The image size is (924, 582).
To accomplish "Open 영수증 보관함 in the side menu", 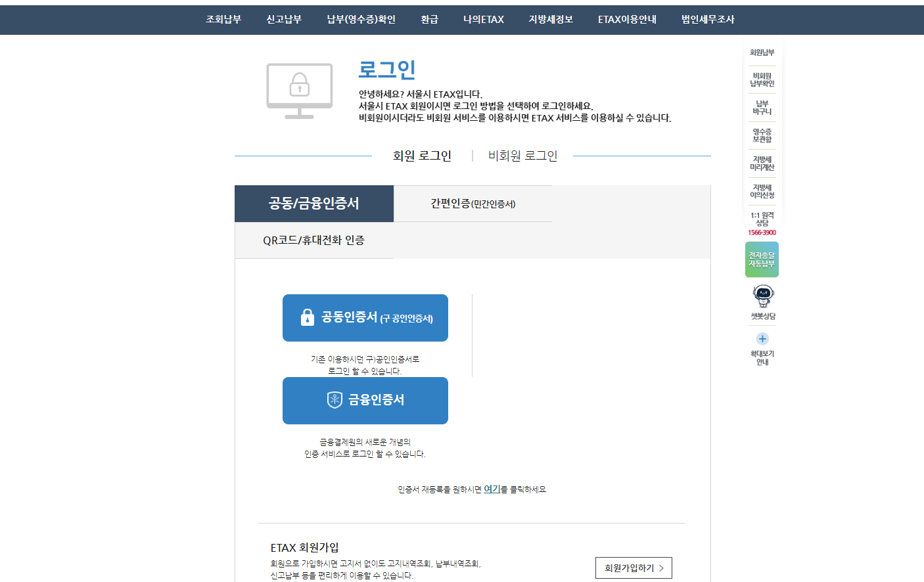I will [762, 135].
